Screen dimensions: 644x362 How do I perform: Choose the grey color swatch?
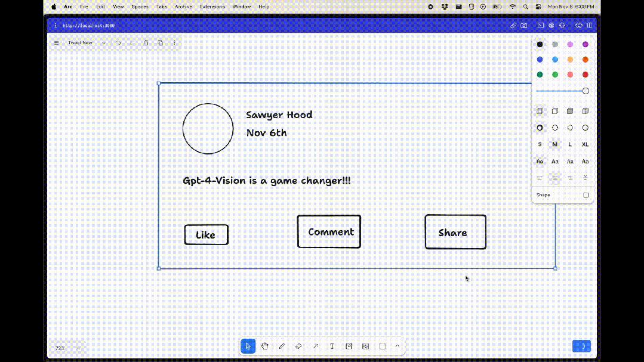tap(555, 44)
